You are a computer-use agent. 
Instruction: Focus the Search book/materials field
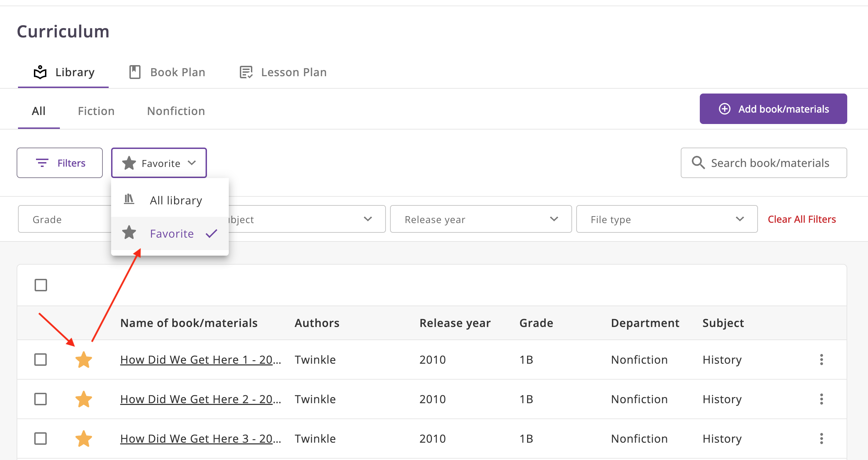770,163
